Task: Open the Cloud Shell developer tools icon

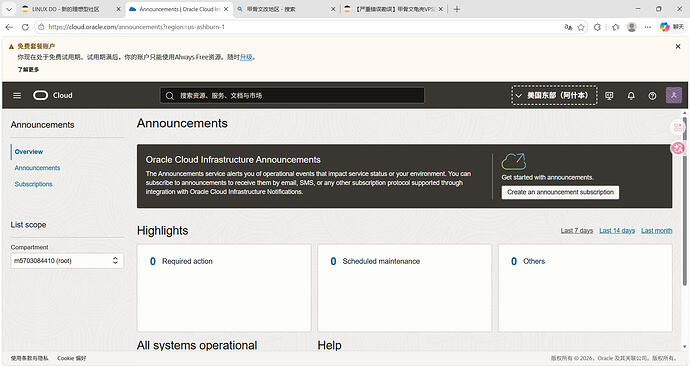Action: (x=609, y=95)
